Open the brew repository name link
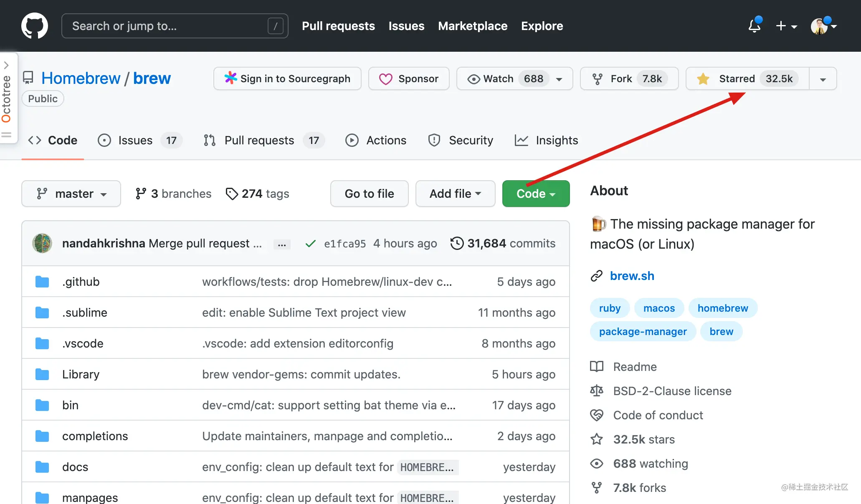 pyautogui.click(x=152, y=78)
